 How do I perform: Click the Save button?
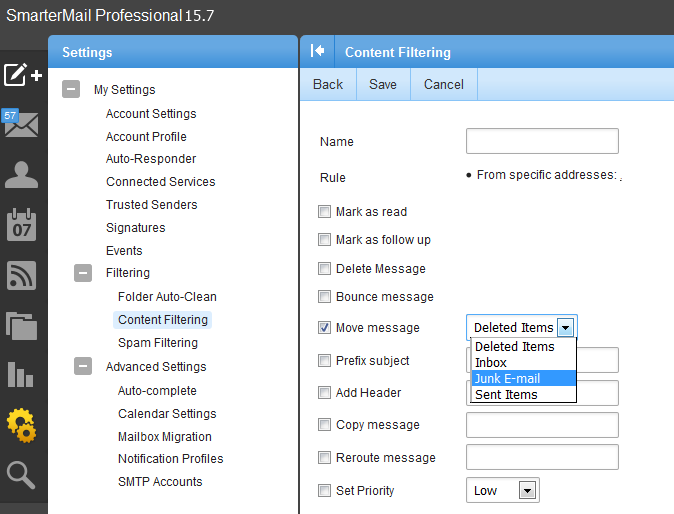pyautogui.click(x=383, y=85)
